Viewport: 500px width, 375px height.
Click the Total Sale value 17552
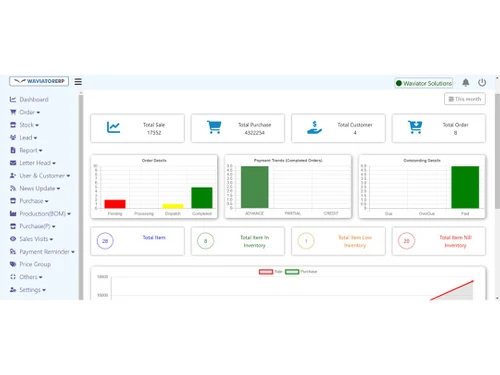pos(154,133)
